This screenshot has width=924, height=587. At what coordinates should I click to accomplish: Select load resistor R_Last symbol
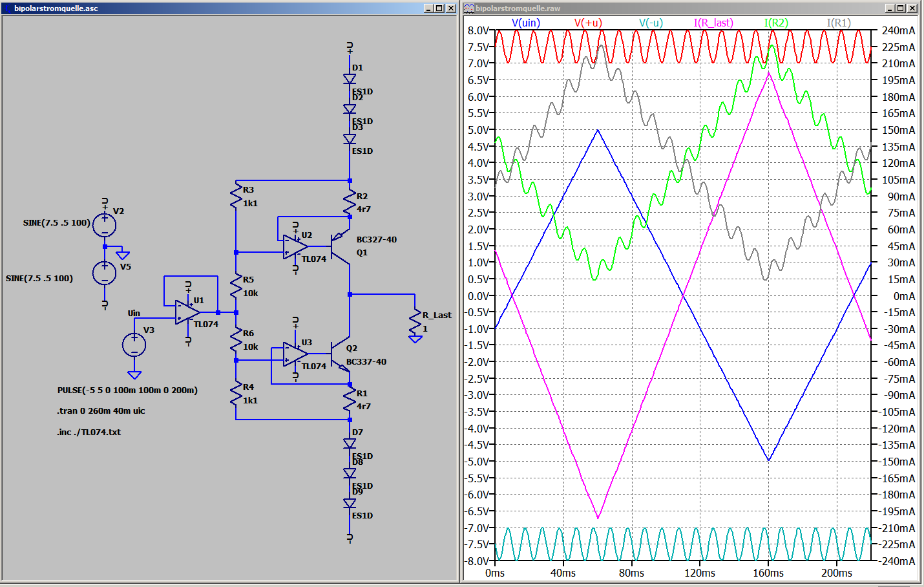[415, 321]
